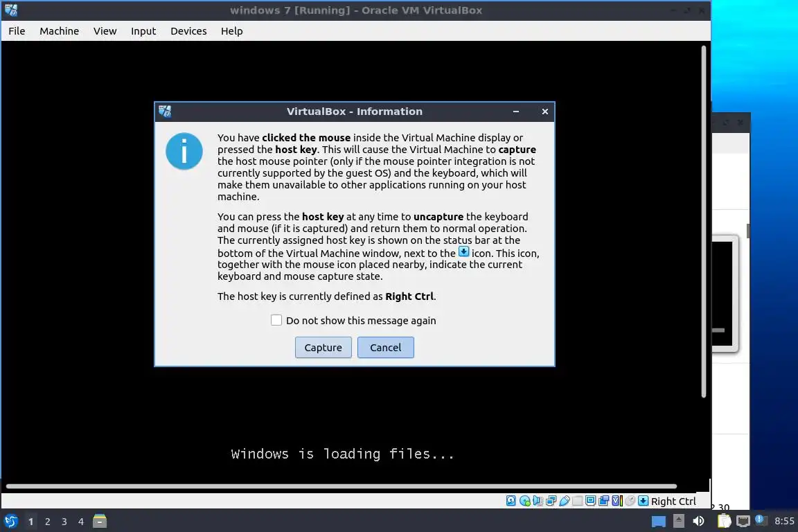Click the 8:55 clock in taskbar

click(x=783, y=521)
